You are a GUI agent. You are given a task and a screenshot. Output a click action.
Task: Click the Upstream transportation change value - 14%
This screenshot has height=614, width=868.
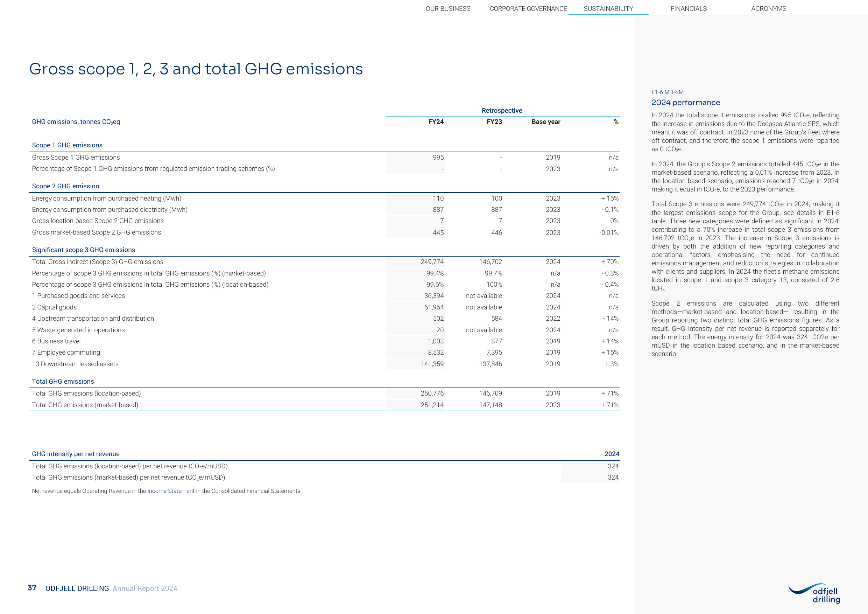coord(611,319)
